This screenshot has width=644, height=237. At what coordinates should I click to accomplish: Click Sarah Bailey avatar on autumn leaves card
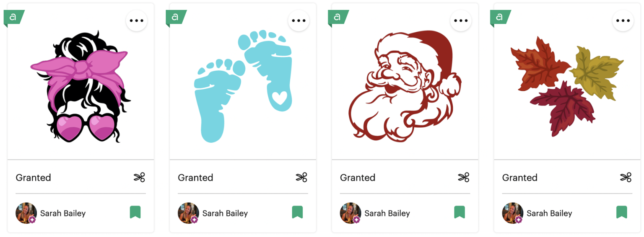click(513, 213)
